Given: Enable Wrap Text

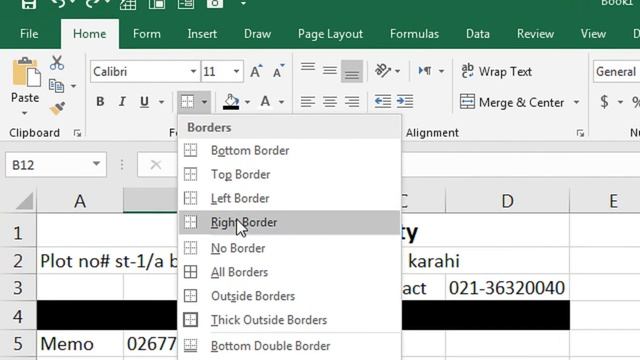Looking at the screenshot, I should tap(497, 72).
